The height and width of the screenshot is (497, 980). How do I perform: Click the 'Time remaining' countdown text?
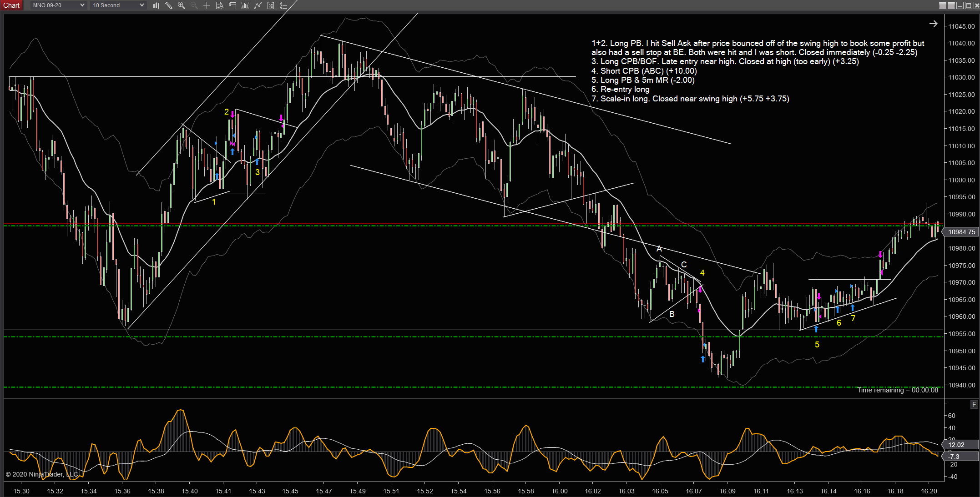(898, 390)
